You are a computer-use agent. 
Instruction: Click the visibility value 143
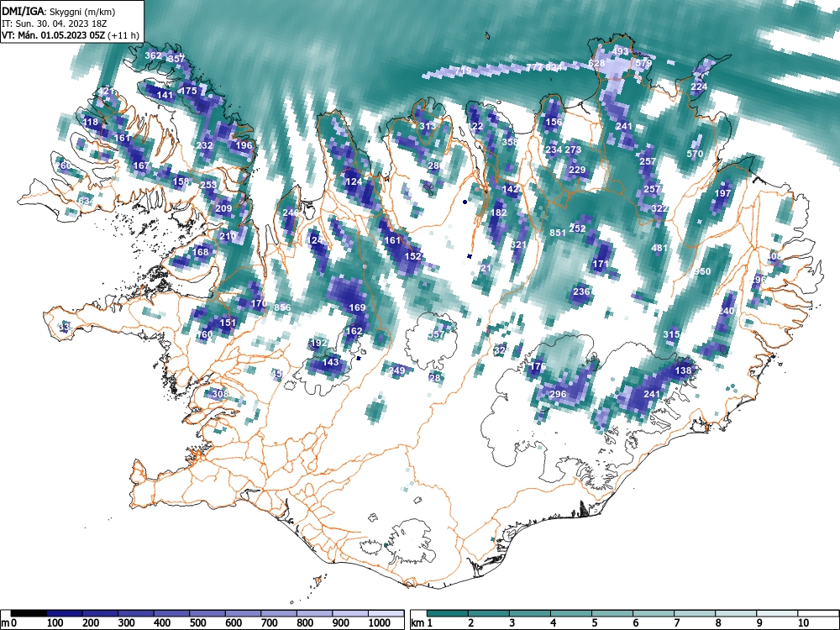330,362
